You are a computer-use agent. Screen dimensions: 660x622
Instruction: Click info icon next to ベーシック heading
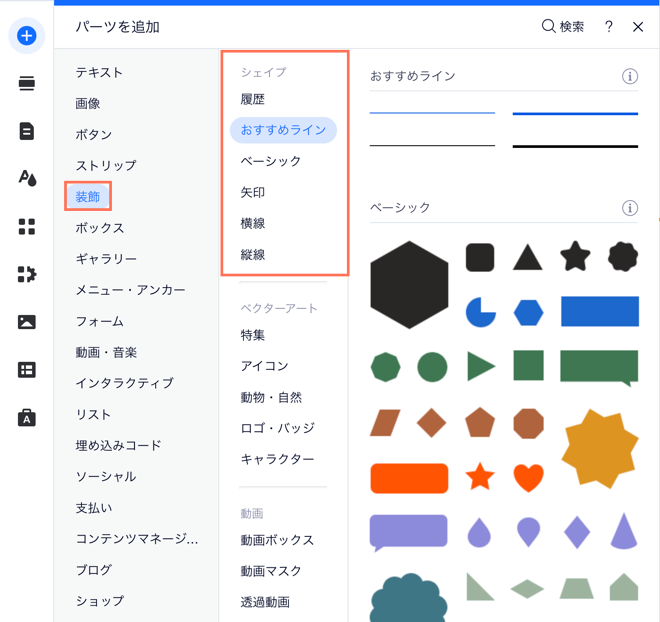(630, 207)
